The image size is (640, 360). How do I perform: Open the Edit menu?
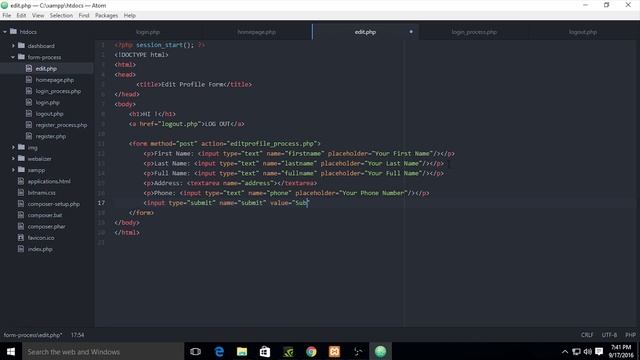pyautogui.click(x=21, y=16)
